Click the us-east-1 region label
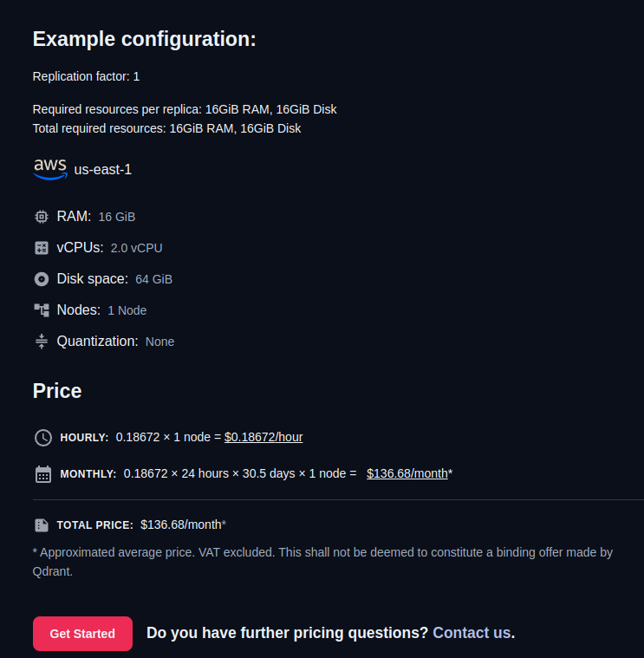 pyautogui.click(x=103, y=170)
